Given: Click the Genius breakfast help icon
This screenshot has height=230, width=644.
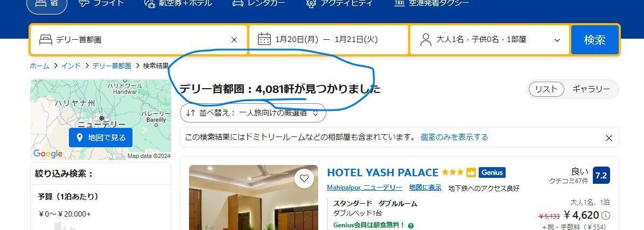Looking at the screenshot, I should (x=411, y=226).
